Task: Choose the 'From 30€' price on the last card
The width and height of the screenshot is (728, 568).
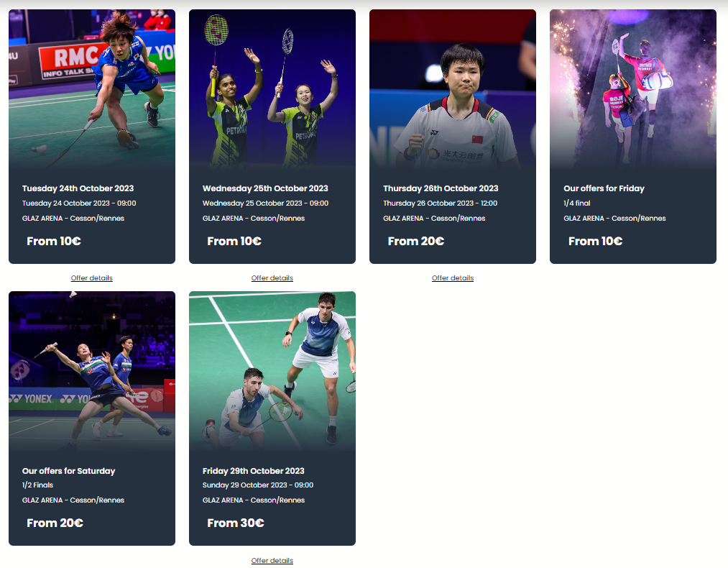Action: tap(236, 523)
